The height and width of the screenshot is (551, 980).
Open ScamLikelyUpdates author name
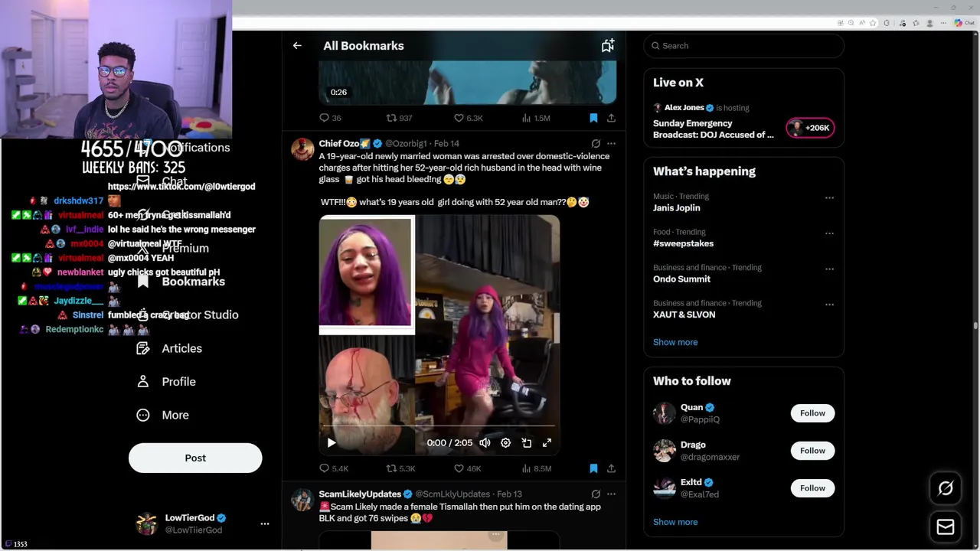(360, 494)
